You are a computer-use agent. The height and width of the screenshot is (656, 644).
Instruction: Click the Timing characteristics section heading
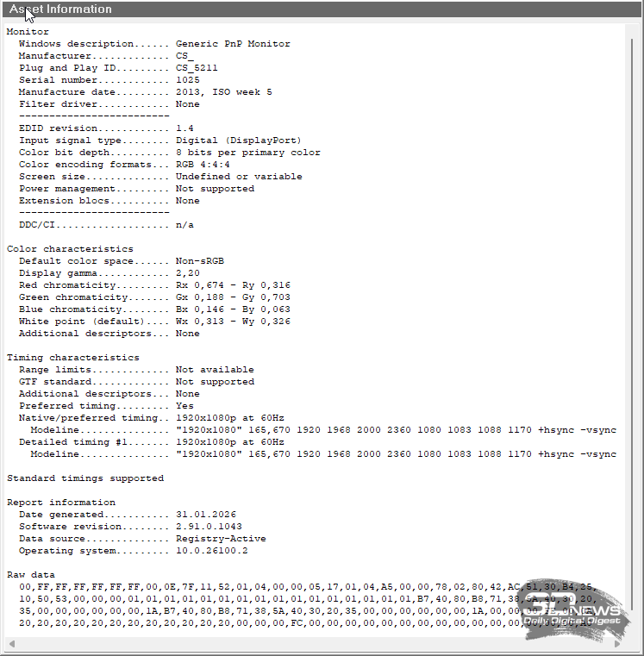(72, 358)
